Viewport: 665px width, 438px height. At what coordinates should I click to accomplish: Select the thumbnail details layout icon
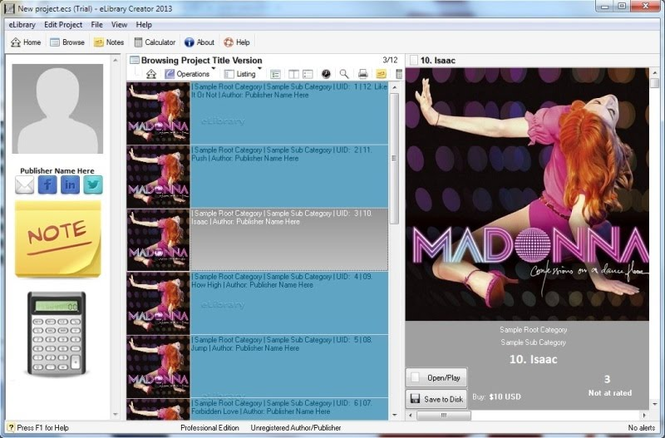(x=308, y=74)
